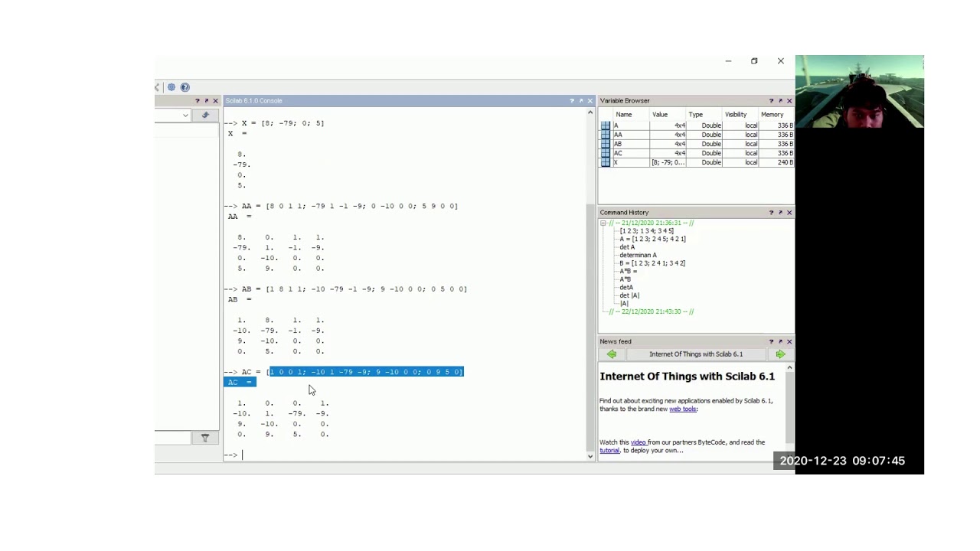The image size is (980, 551).
Task: Click value cell '[8; -79; 0...' of X
Action: click(x=668, y=162)
